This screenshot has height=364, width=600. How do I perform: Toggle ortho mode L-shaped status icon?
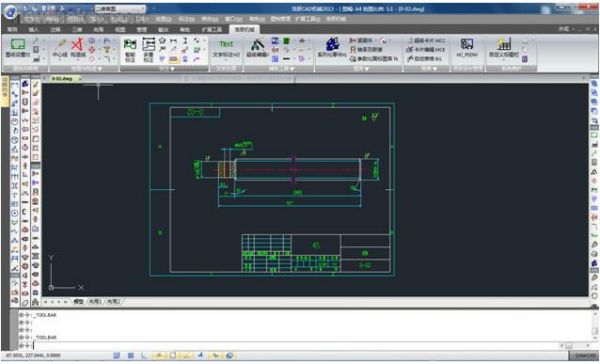(x=144, y=356)
